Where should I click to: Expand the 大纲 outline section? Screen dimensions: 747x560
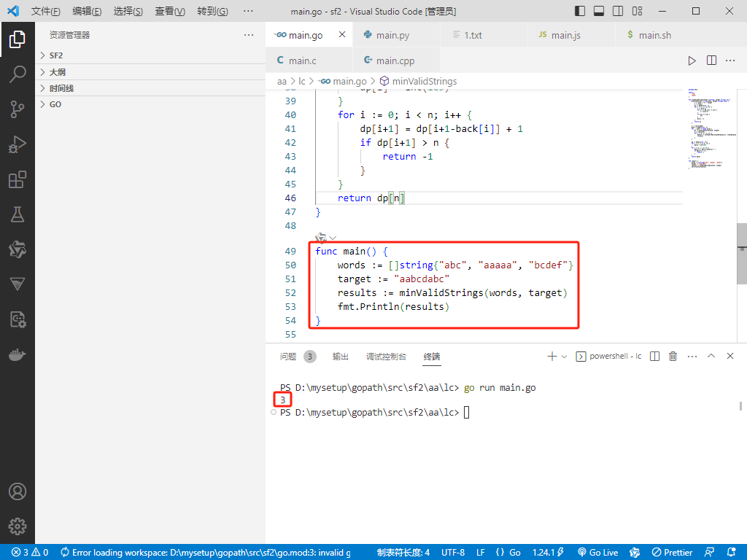150,72
